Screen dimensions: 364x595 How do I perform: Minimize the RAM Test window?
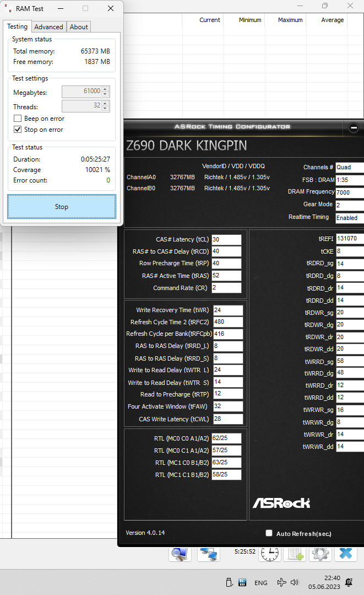click(x=61, y=8)
